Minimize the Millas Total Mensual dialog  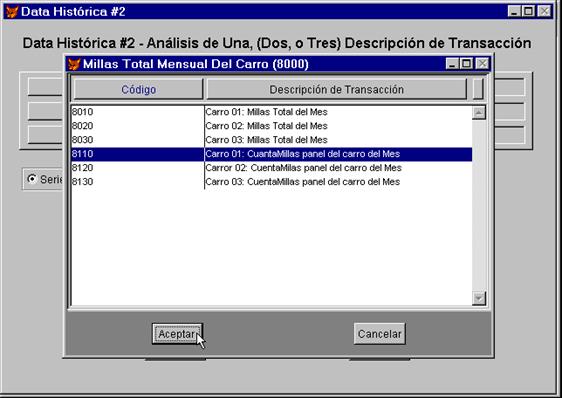(x=452, y=64)
